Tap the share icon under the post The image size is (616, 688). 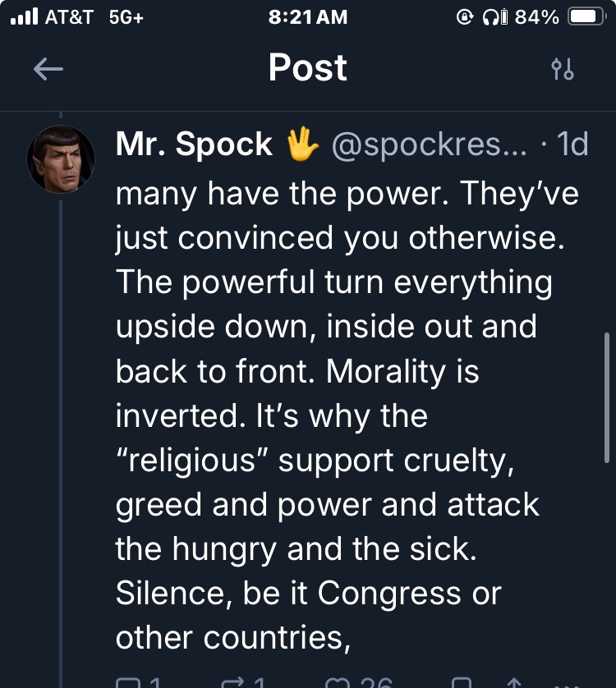[x=515, y=683]
